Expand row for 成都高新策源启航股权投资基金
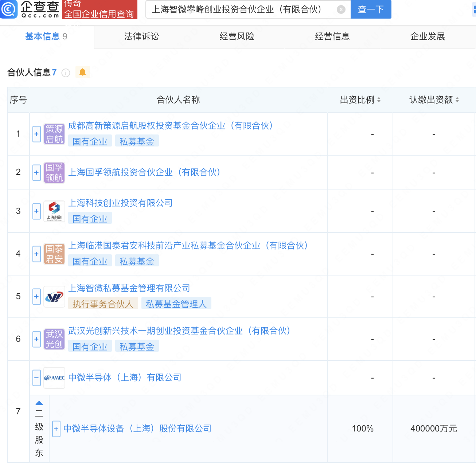 (x=36, y=134)
